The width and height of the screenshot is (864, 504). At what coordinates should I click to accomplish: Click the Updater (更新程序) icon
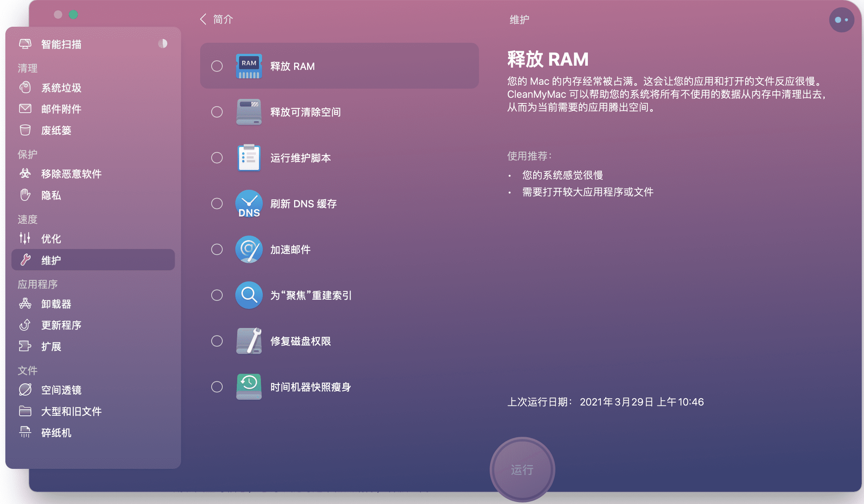tap(25, 325)
